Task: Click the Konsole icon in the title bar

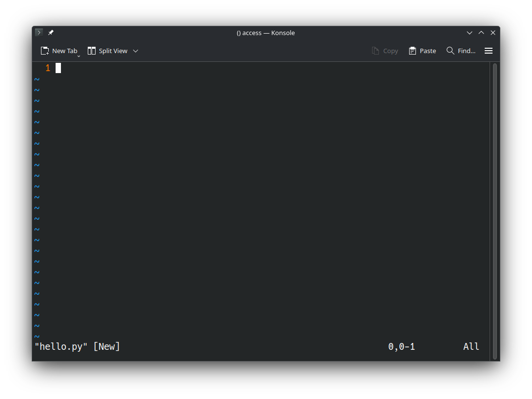Action: pyautogui.click(x=39, y=32)
